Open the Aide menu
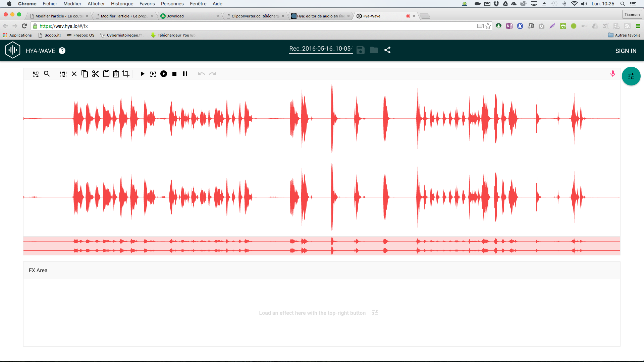The height and width of the screenshot is (362, 644). pyautogui.click(x=217, y=4)
